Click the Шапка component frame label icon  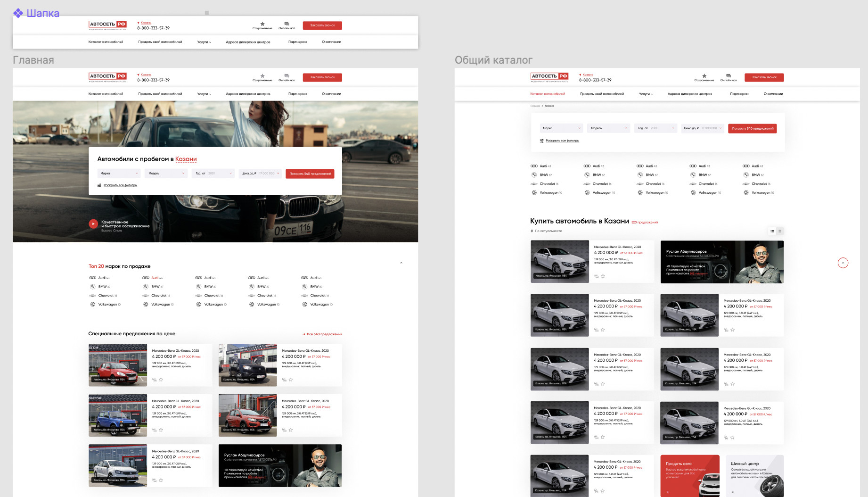[x=18, y=13]
